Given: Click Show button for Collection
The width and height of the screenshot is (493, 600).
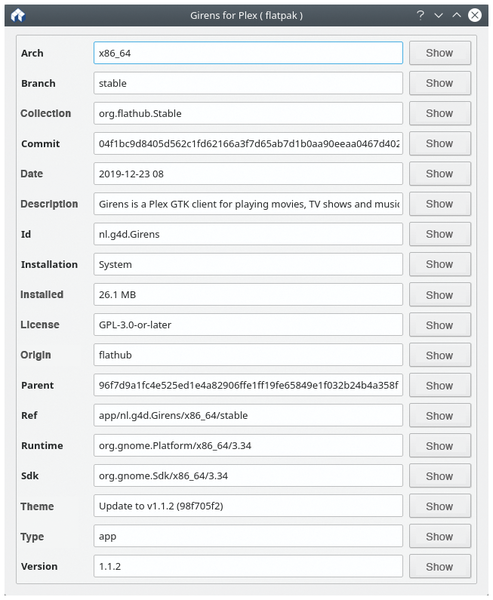Looking at the screenshot, I should click(x=440, y=113).
